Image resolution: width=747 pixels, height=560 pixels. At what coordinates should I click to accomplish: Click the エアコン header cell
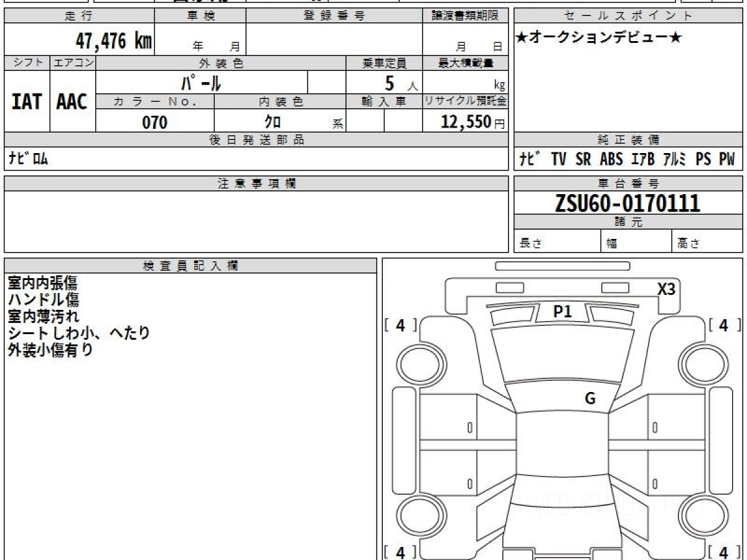click(73, 63)
